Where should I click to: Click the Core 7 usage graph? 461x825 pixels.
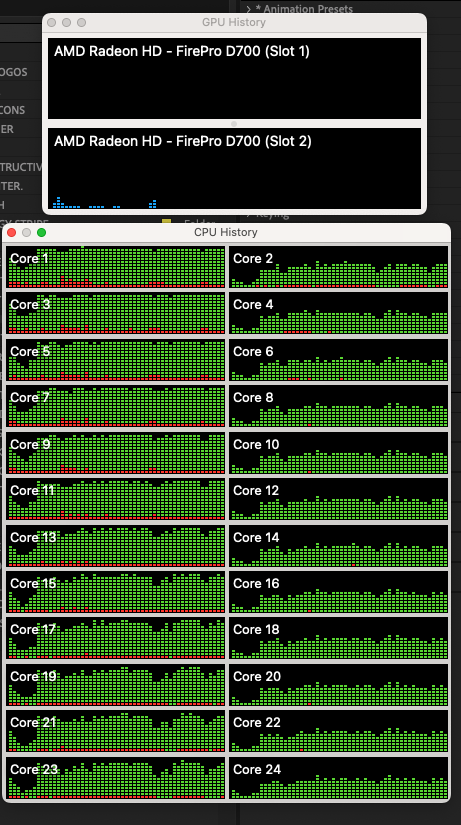pos(115,406)
